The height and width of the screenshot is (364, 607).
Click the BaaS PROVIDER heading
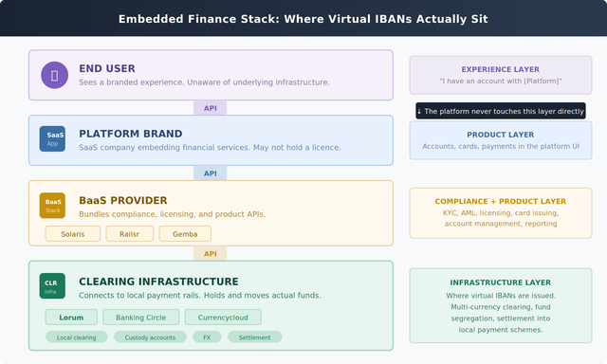point(123,200)
